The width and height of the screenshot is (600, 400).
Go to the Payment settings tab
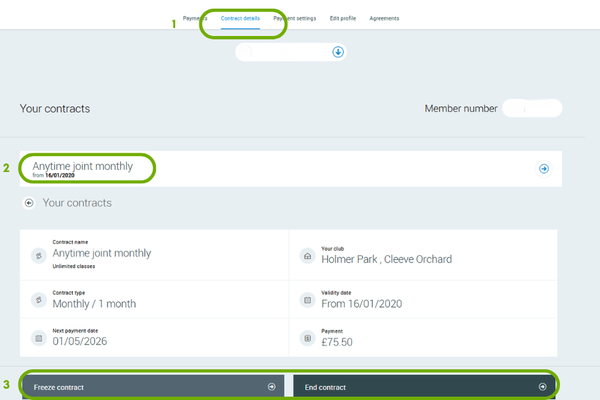tap(295, 19)
